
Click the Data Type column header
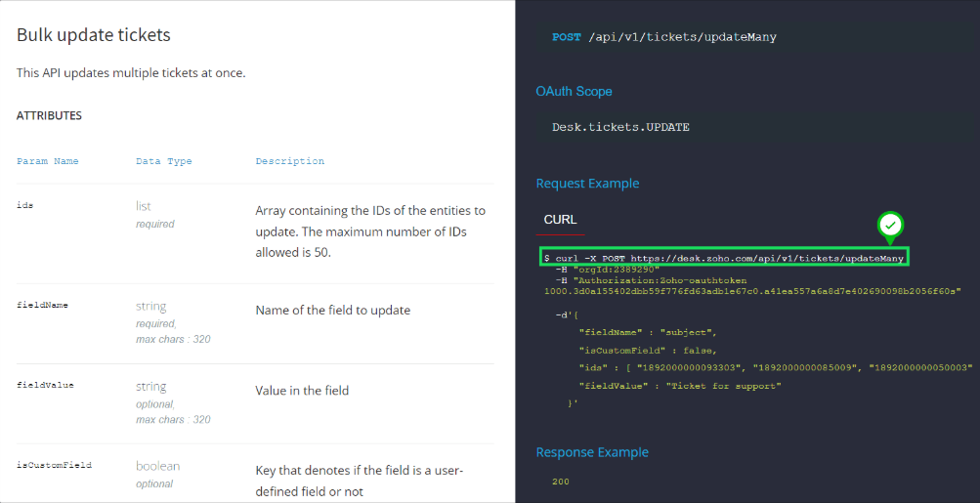[163, 161]
